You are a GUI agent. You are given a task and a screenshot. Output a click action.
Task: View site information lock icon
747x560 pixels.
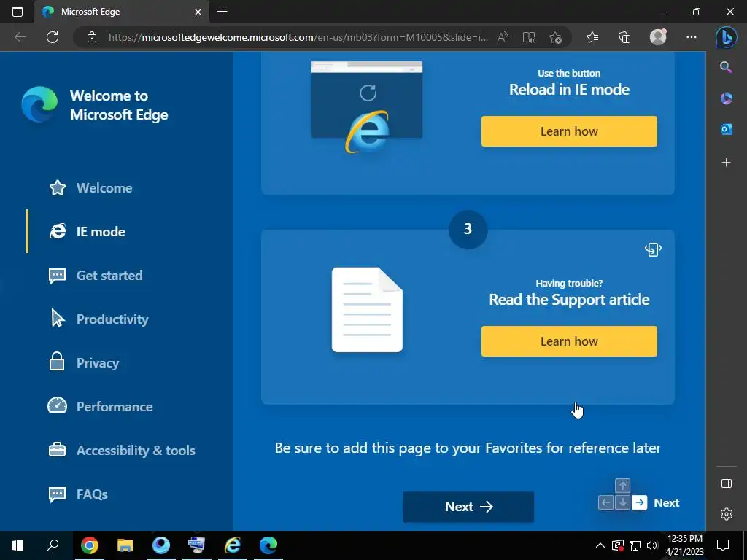click(x=92, y=37)
